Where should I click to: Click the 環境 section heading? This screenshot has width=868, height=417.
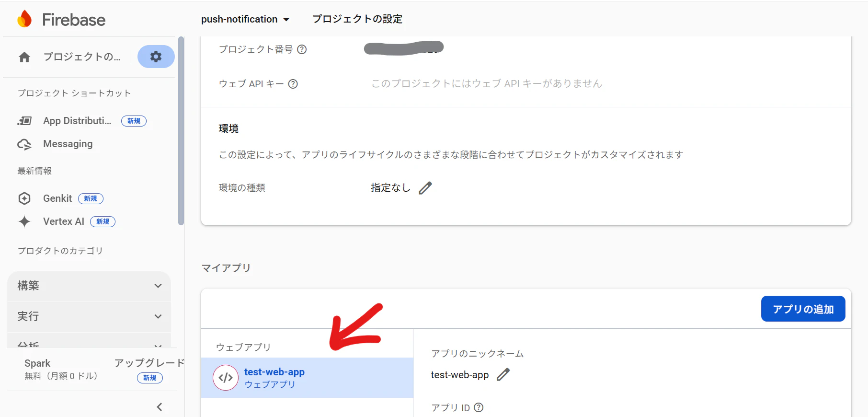[x=228, y=128]
